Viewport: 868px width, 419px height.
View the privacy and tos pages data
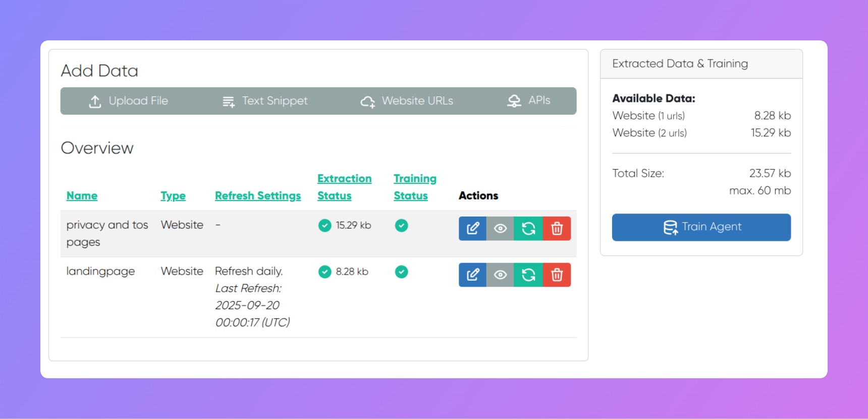(500, 229)
